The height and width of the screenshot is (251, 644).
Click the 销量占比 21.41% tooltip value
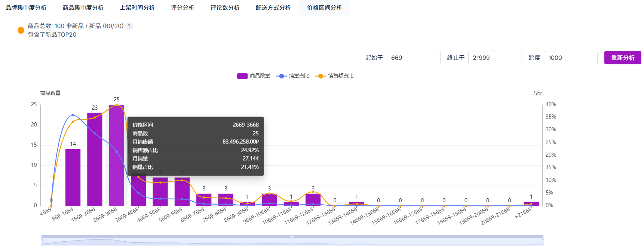(x=250, y=167)
